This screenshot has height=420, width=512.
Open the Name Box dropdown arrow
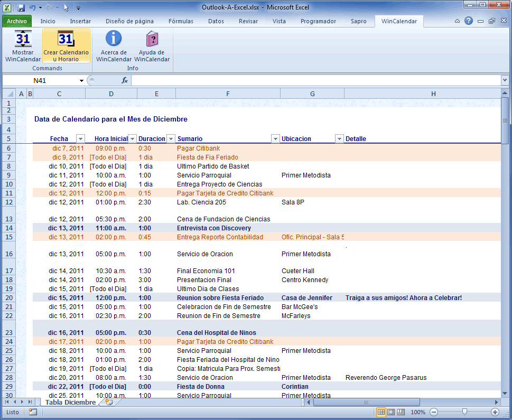pyautogui.click(x=81, y=80)
